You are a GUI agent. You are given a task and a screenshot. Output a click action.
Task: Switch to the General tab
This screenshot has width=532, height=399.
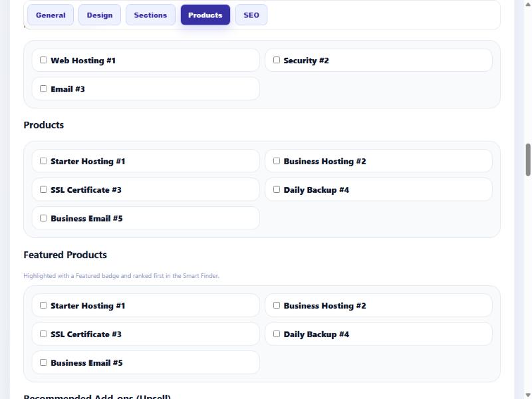[x=51, y=15]
